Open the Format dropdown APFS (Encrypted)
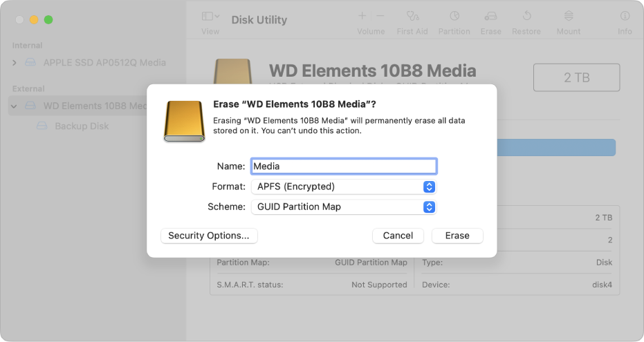The width and height of the screenshot is (644, 342). 344,187
